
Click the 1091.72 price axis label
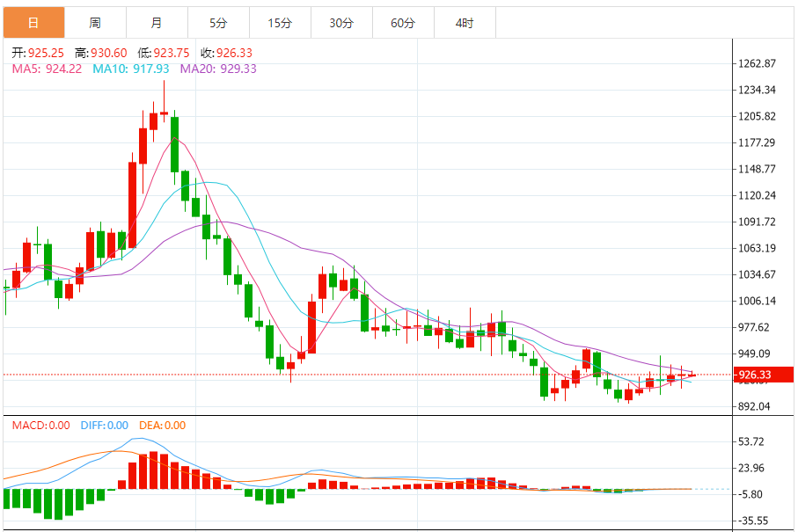click(x=758, y=222)
